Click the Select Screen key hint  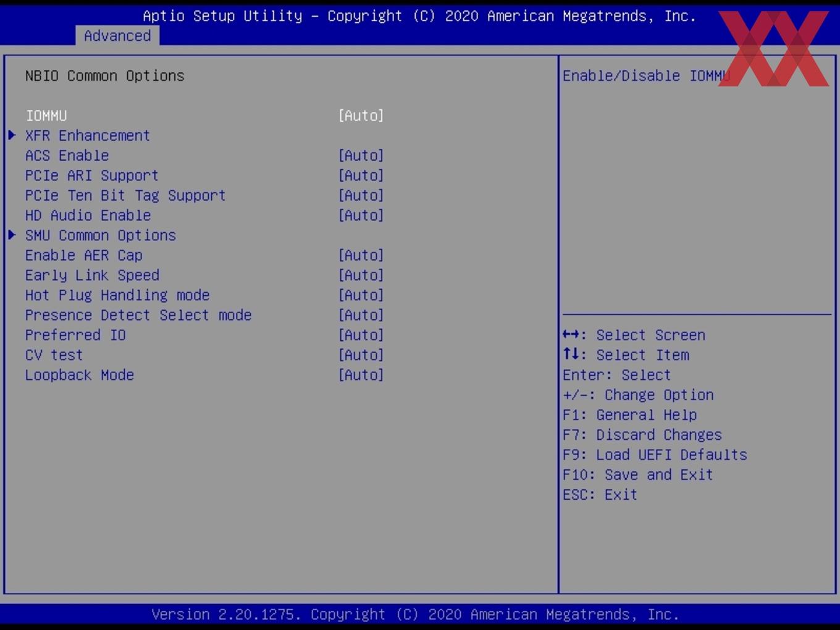click(634, 335)
